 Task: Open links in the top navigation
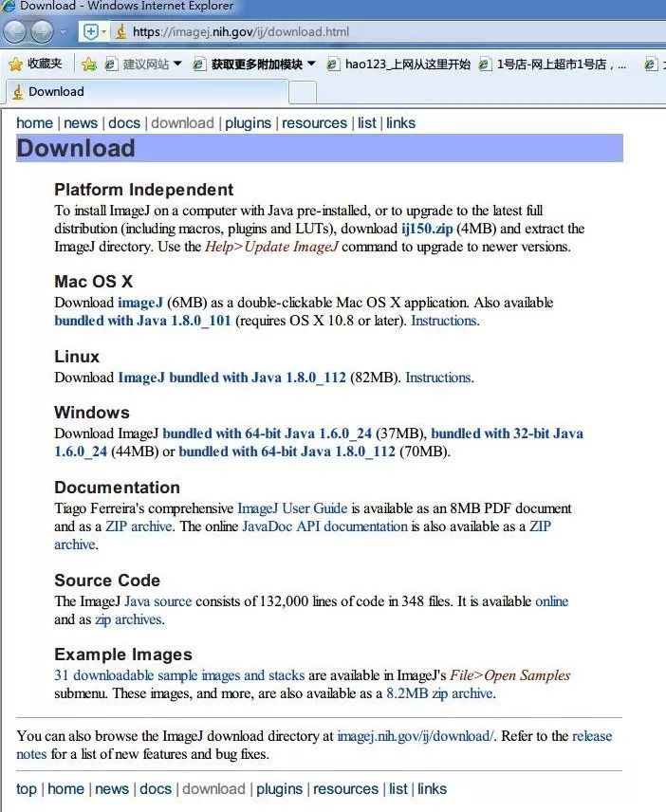tap(400, 123)
